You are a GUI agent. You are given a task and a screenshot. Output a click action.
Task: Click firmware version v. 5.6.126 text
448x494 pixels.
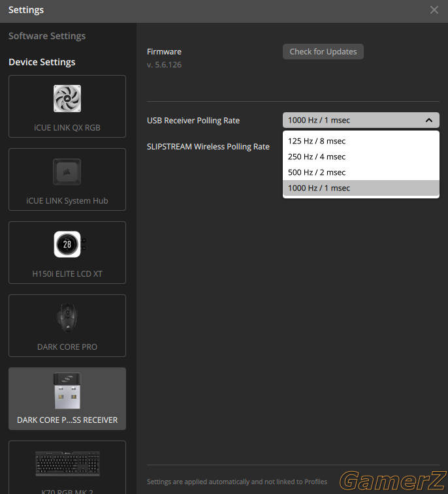coord(165,65)
